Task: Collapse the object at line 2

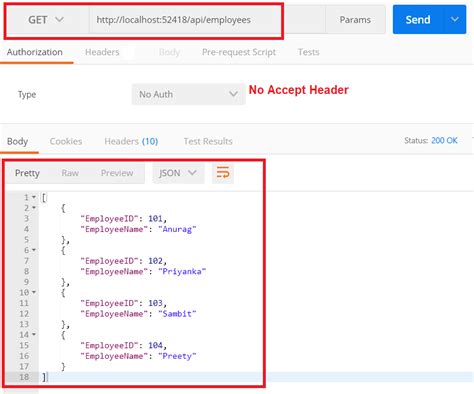Action: [34, 208]
